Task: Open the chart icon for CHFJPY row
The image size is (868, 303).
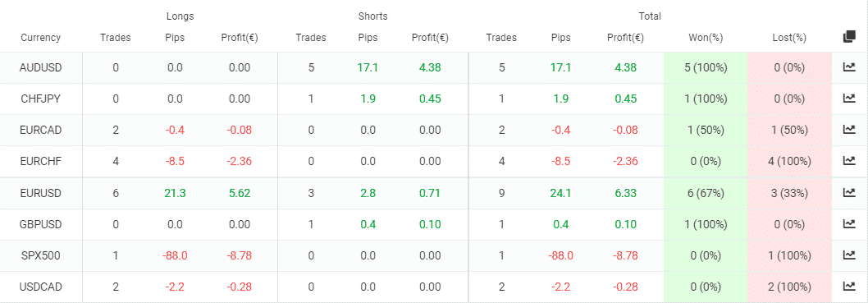Action: pyautogui.click(x=848, y=99)
